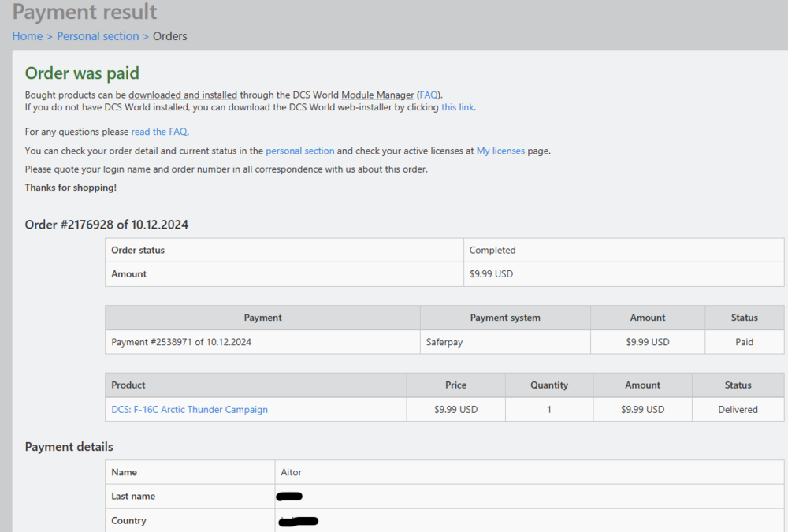Click the Delivered status cell
This screenshot has height=532, width=788.
click(738, 410)
